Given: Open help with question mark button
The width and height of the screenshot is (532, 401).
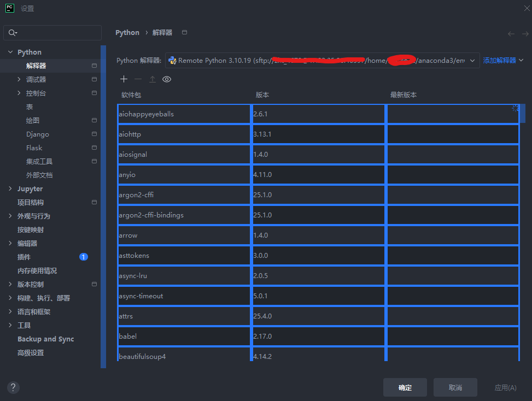Looking at the screenshot, I should tap(13, 387).
